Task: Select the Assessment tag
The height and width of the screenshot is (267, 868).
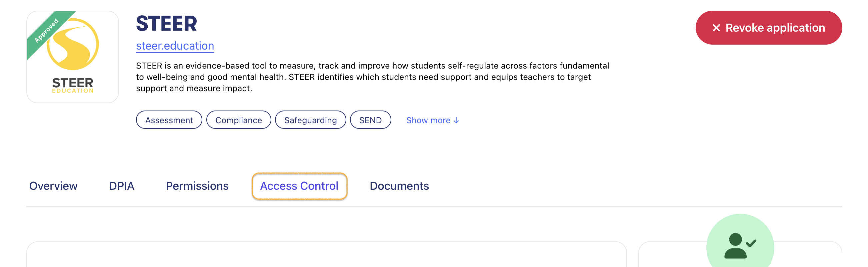Action: 169,120
